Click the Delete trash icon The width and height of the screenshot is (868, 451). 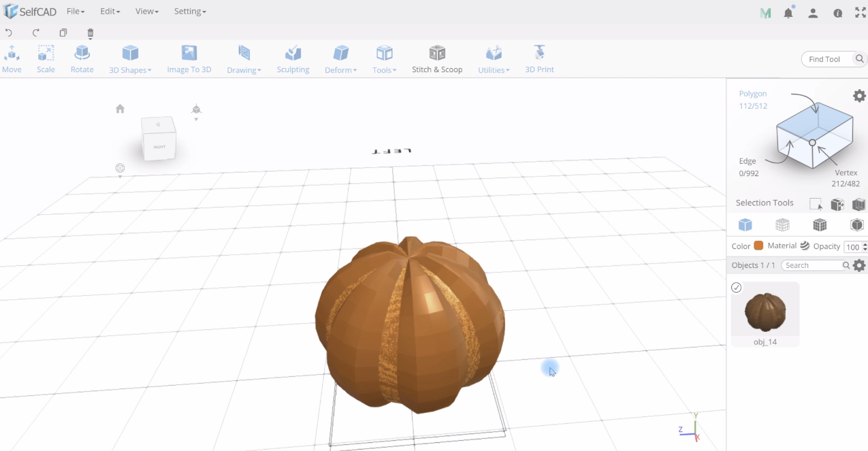[91, 33]
